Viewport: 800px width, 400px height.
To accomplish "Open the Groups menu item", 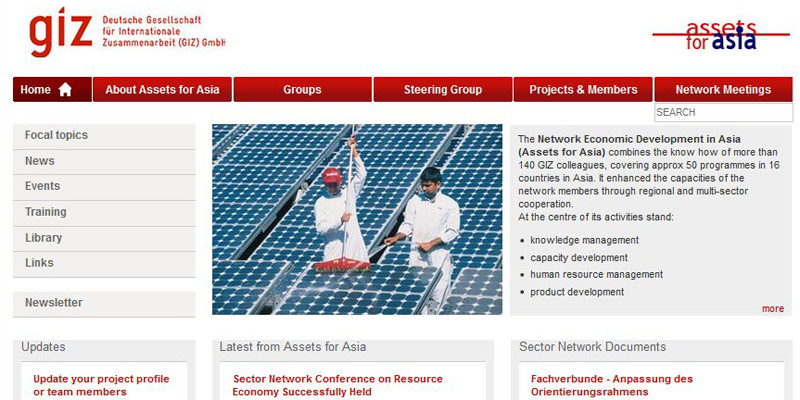I will point(302,90).
